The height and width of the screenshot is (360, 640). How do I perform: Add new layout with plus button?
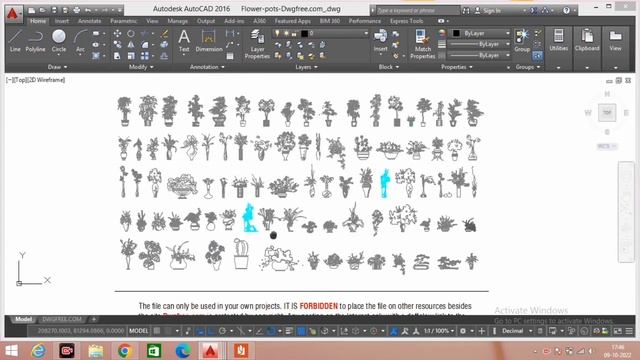(93, 319)
